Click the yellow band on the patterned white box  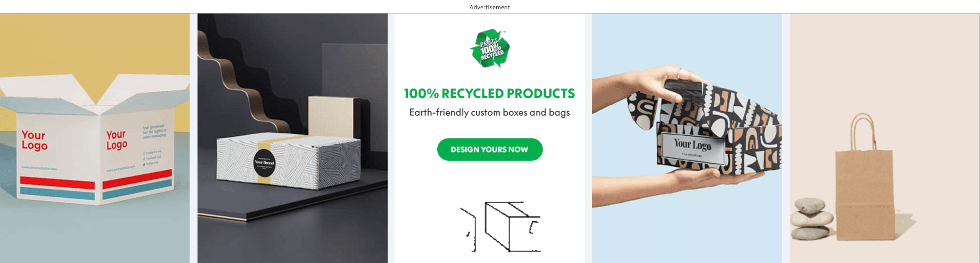[264, 161]
